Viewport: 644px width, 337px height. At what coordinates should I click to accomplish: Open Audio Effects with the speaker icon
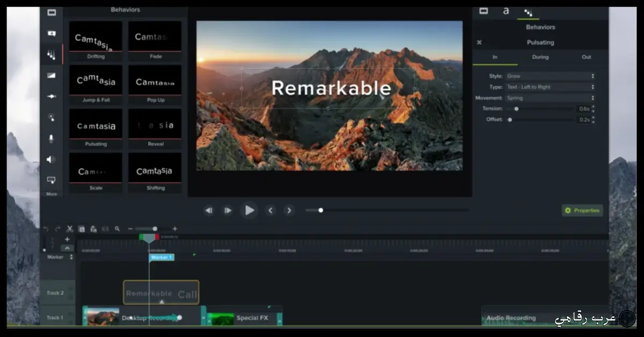(51, 159)
